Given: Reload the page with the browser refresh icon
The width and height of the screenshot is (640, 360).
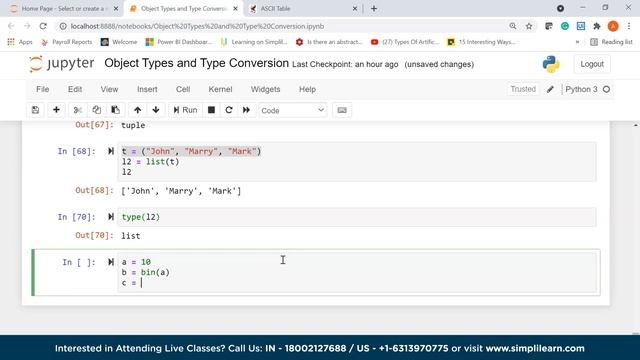Looking at the screenshot, I should (x=43, y=26).
